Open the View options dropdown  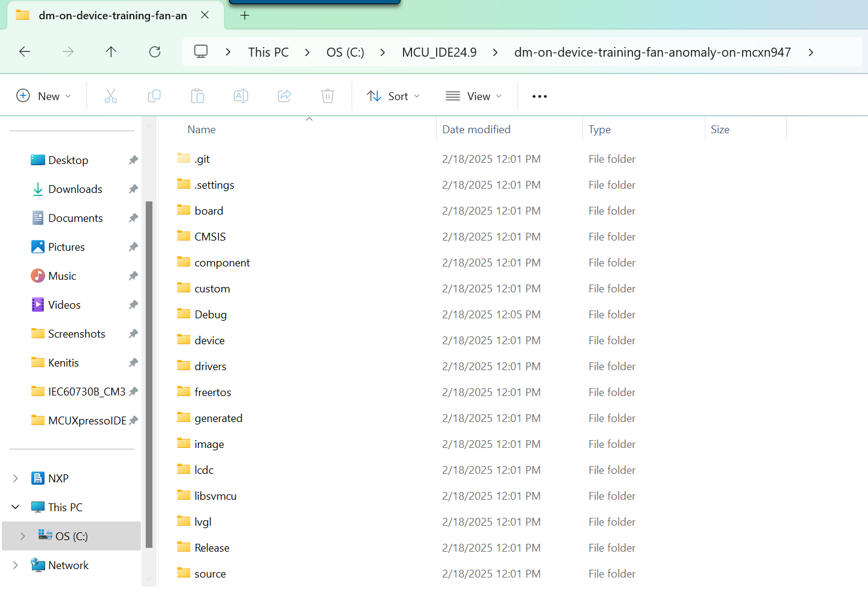(473, 96)
